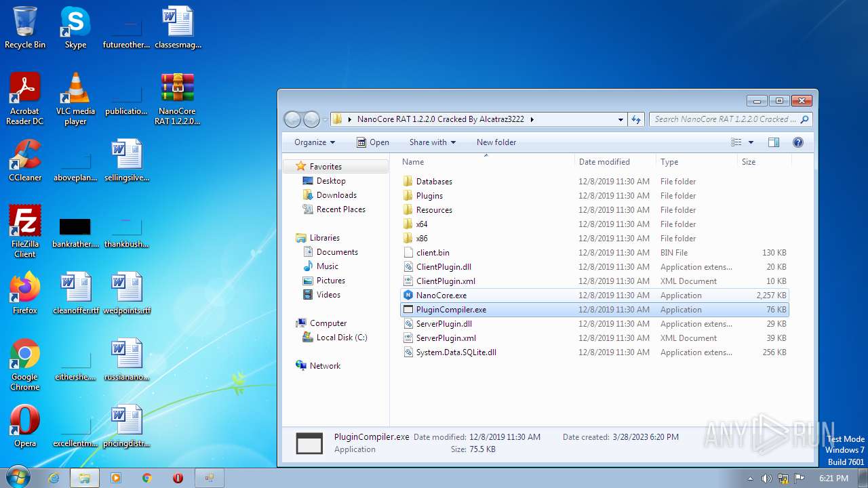The width and height of the screenshot is (868, 488).
Task: Select Computer in navigation pane
Action: pyautogui.click(x=328, y=323)
